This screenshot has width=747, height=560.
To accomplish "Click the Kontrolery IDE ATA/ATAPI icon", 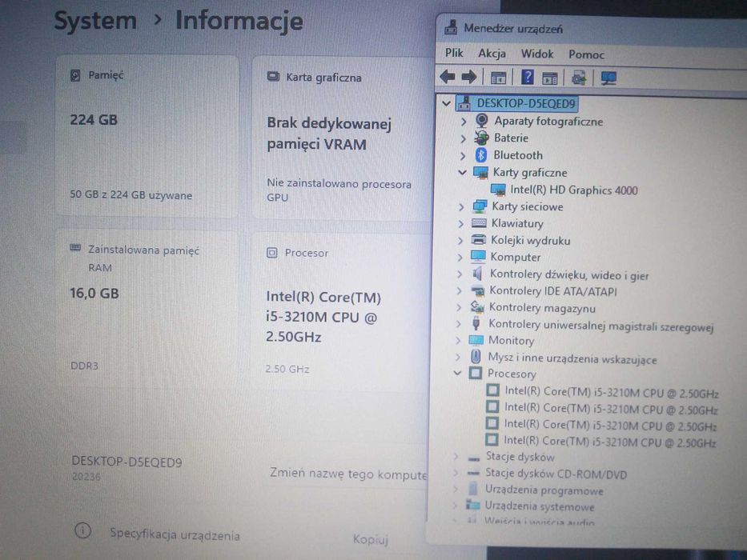I will 477,290.
